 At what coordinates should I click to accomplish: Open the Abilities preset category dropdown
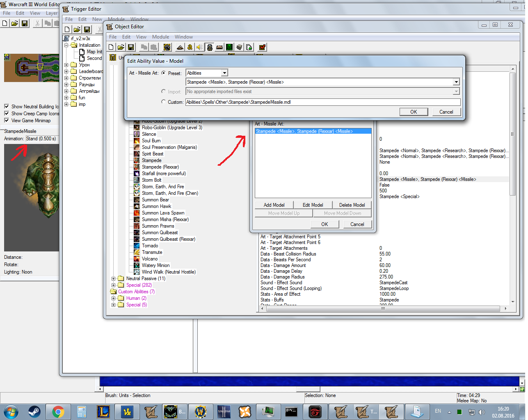pyautogui.click(x=224, y=73)
